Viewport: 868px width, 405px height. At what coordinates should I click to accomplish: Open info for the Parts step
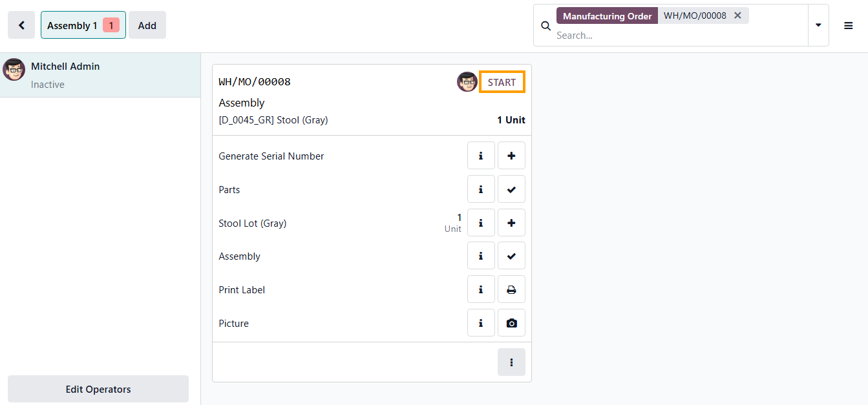[481, 189]
